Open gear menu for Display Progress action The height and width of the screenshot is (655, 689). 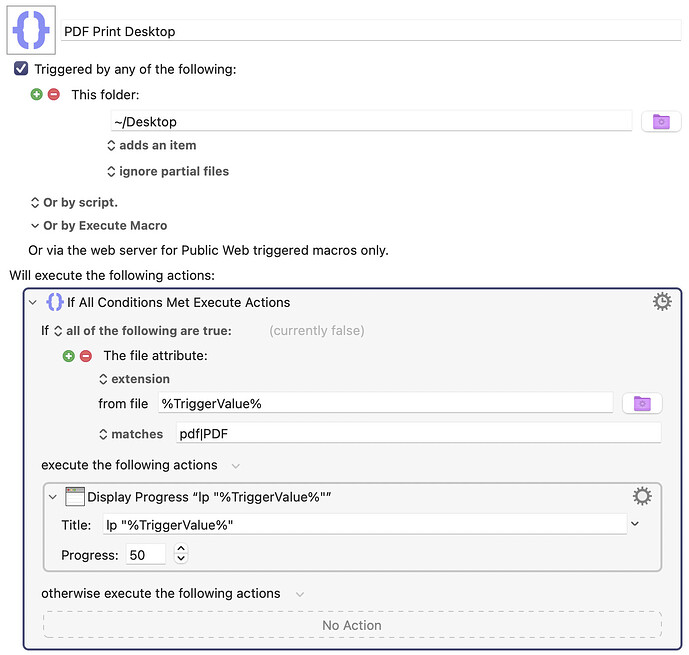[642, 496]
